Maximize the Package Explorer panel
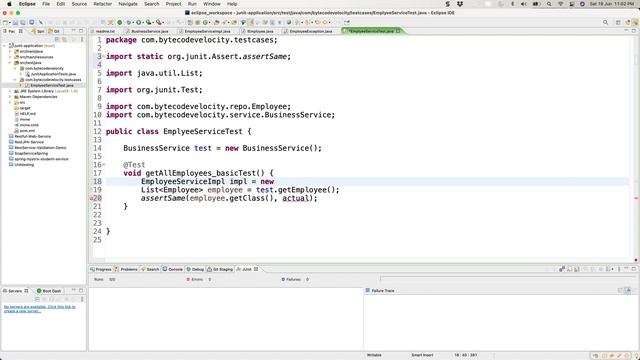This screenshot has width=640, height=360. [x=81, y=31]
